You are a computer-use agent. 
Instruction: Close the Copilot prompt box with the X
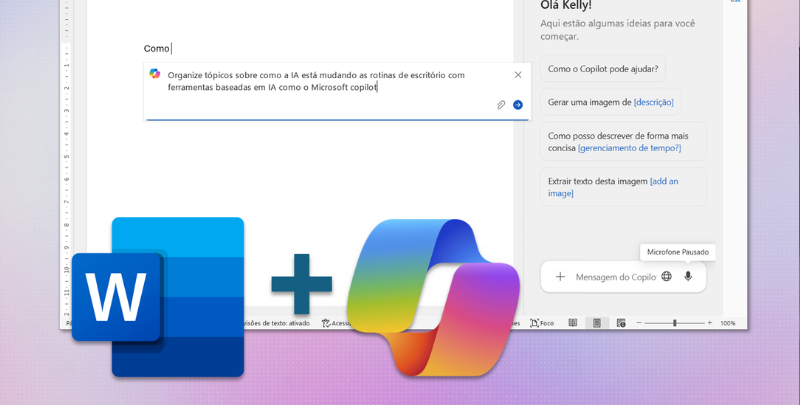tap(518, 75)
